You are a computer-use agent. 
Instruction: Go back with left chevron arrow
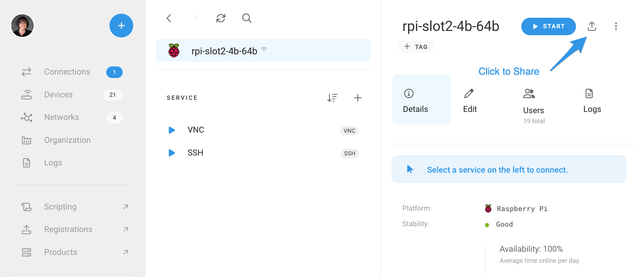tap(169, 18)
